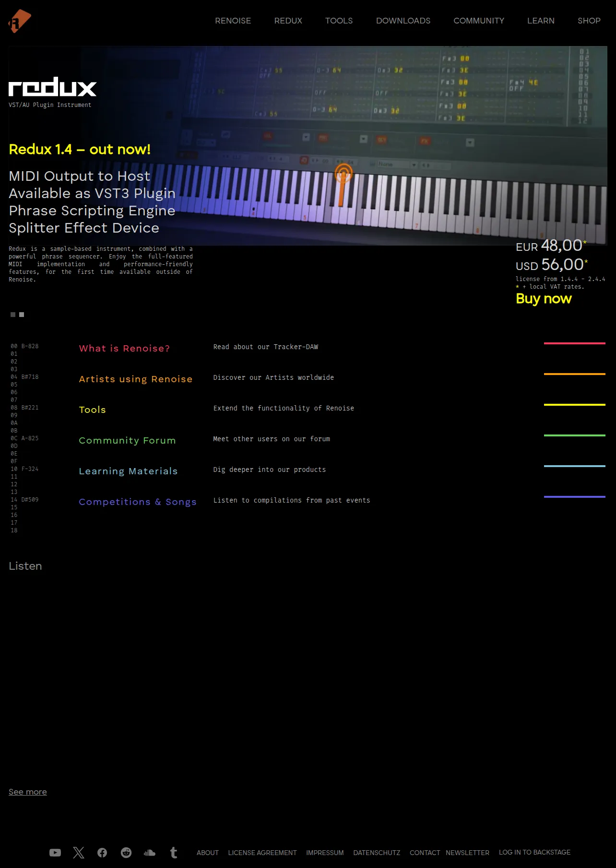The width and height of the screenshot is (616, 868).
Task: Click "Discover our Artists worldwide" text
Action: 274,377
